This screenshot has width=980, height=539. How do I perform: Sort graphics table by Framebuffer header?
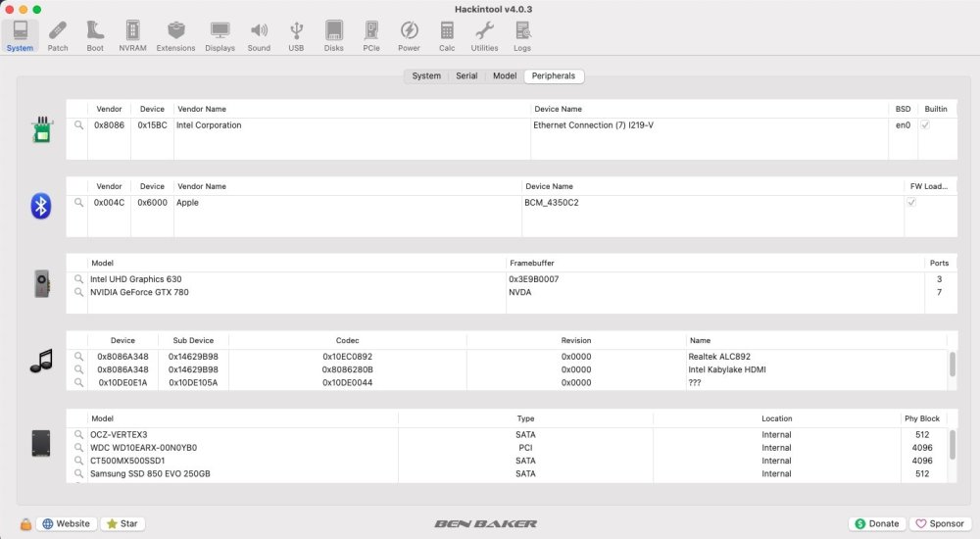point(714,264)
